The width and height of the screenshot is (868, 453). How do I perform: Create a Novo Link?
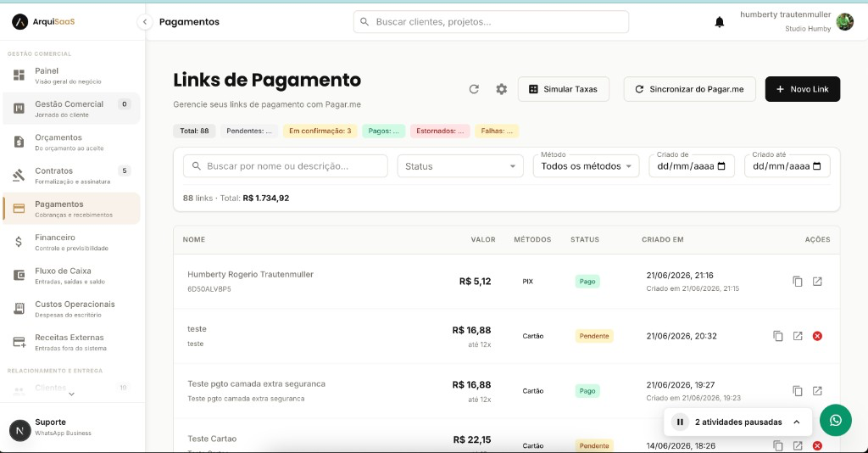803,89
